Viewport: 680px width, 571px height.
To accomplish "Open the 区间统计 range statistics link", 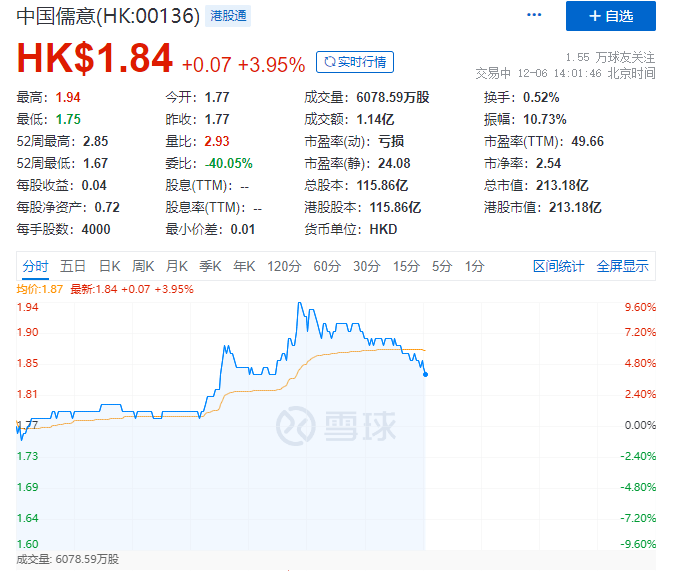I will (558, 266).
